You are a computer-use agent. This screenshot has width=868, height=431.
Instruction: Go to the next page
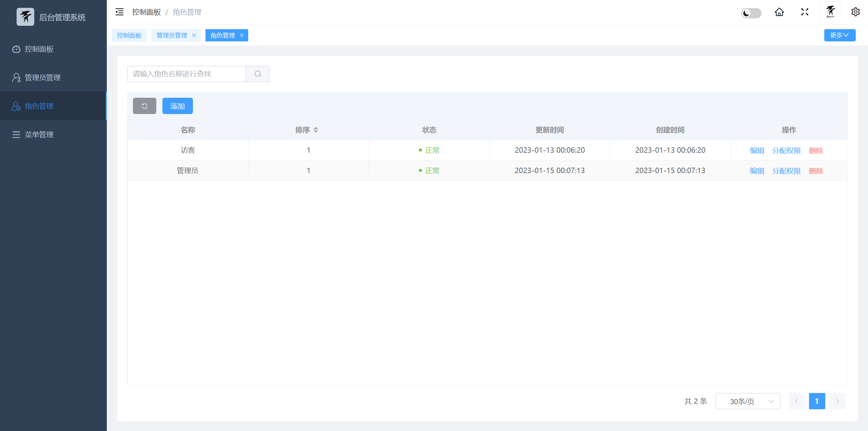coord(837,401)
